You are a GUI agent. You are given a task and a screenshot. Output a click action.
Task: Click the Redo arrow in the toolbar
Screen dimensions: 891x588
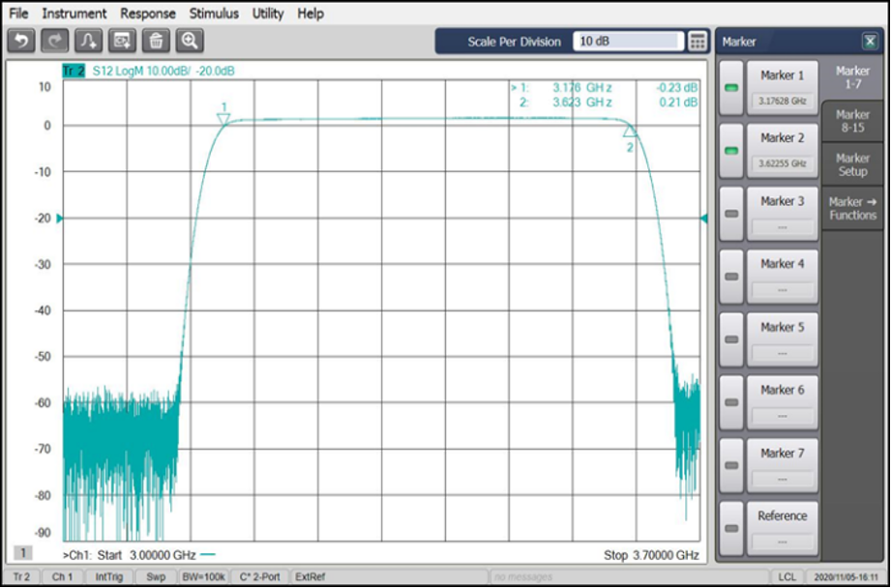point(55,41)
